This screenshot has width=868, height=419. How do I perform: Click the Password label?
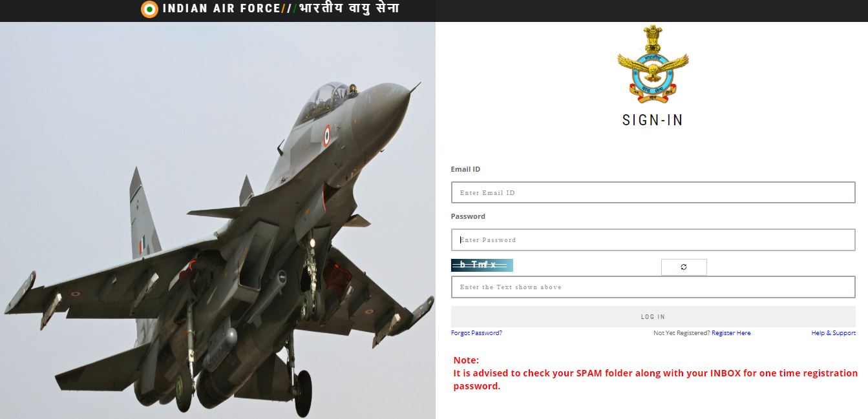click(468, 216)
